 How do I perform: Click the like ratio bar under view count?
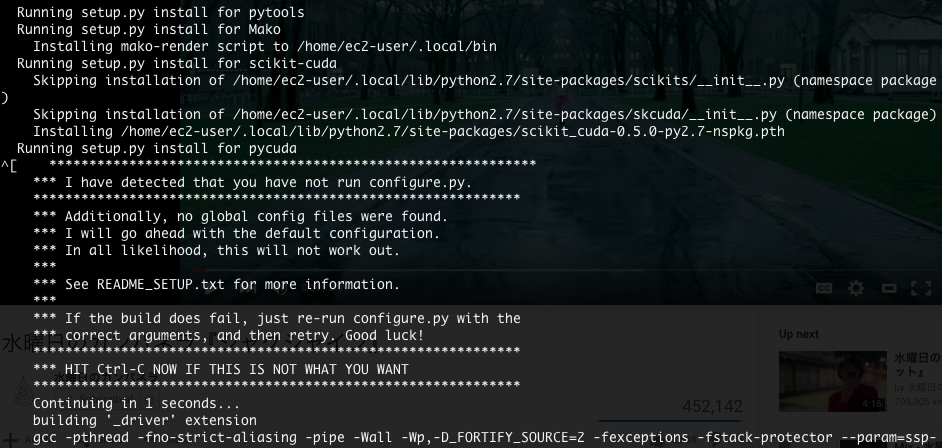tap(670, 421)
